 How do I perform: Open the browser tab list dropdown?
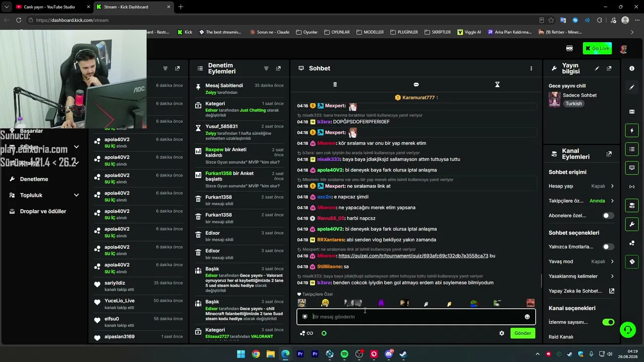coord(6,7)
